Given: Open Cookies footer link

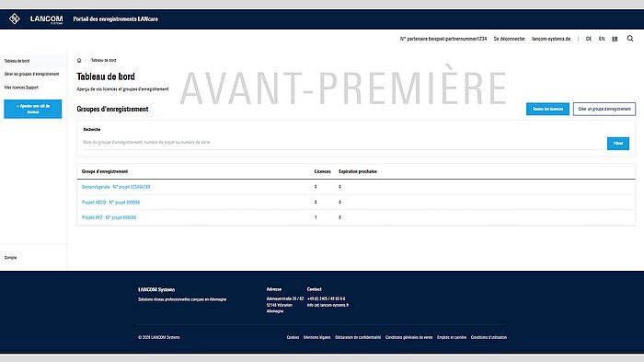Looking at the screenshot, I should [x=293, y=337].
